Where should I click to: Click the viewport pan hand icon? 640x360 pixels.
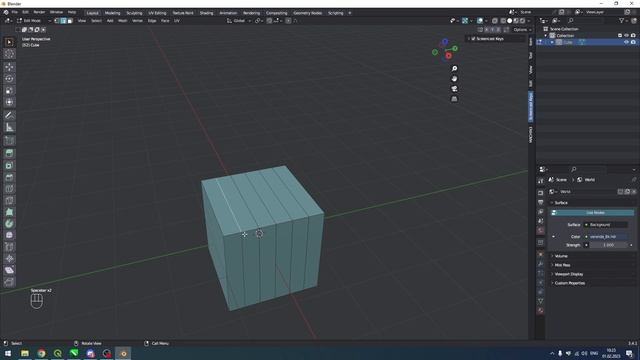click(x=454, y=79)
